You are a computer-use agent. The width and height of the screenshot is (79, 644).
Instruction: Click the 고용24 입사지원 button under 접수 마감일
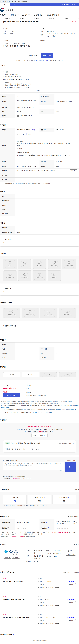11,395
